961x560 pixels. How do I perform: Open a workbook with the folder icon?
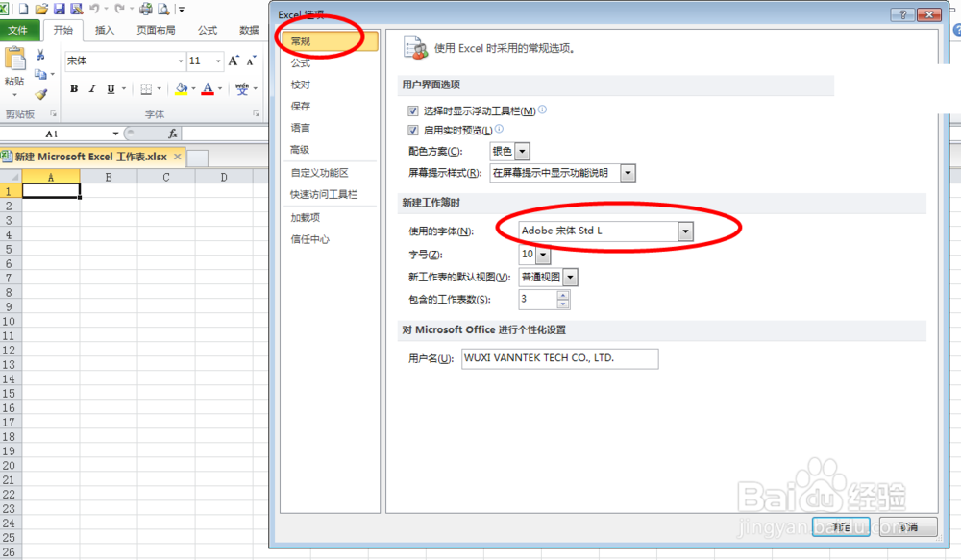[41, 9]
